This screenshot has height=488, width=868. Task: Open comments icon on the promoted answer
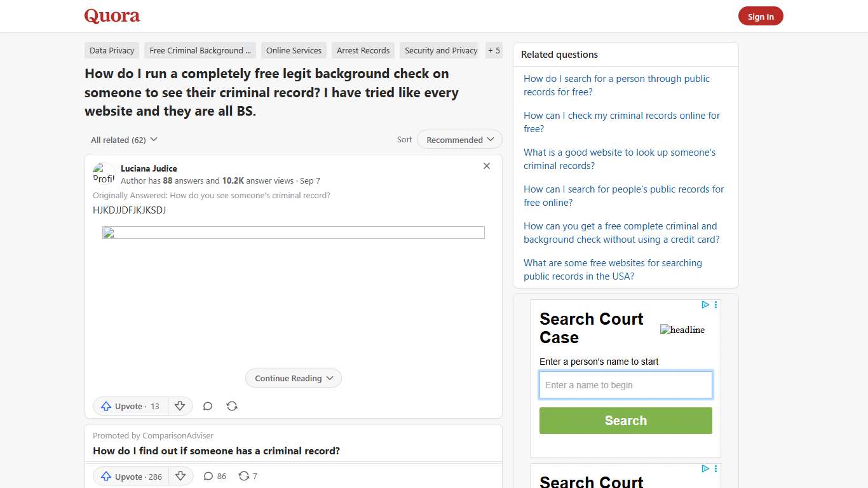coord(208,475)
